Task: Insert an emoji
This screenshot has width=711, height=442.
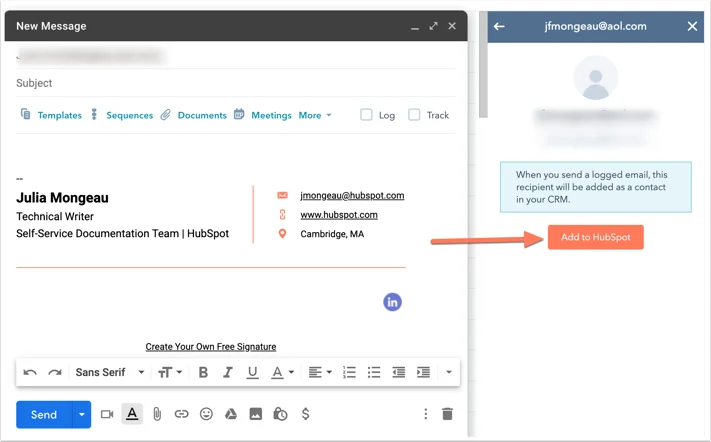Action: (206, 414)
